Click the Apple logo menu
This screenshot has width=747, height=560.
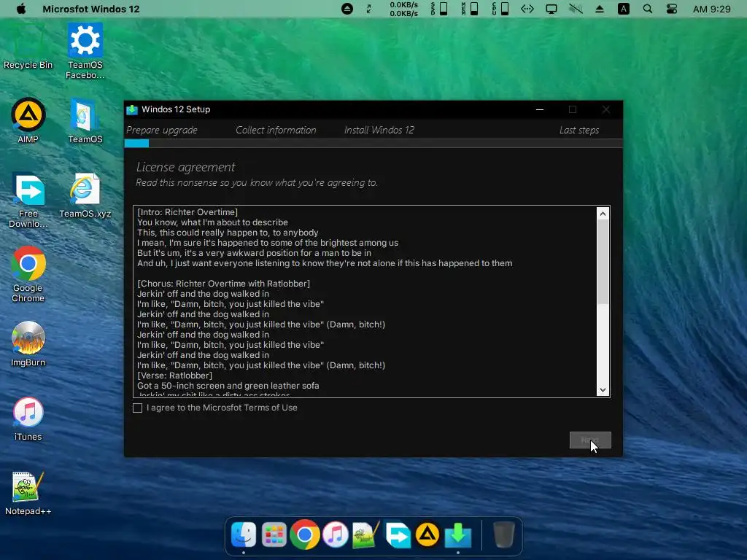click(x=21, y=9)
